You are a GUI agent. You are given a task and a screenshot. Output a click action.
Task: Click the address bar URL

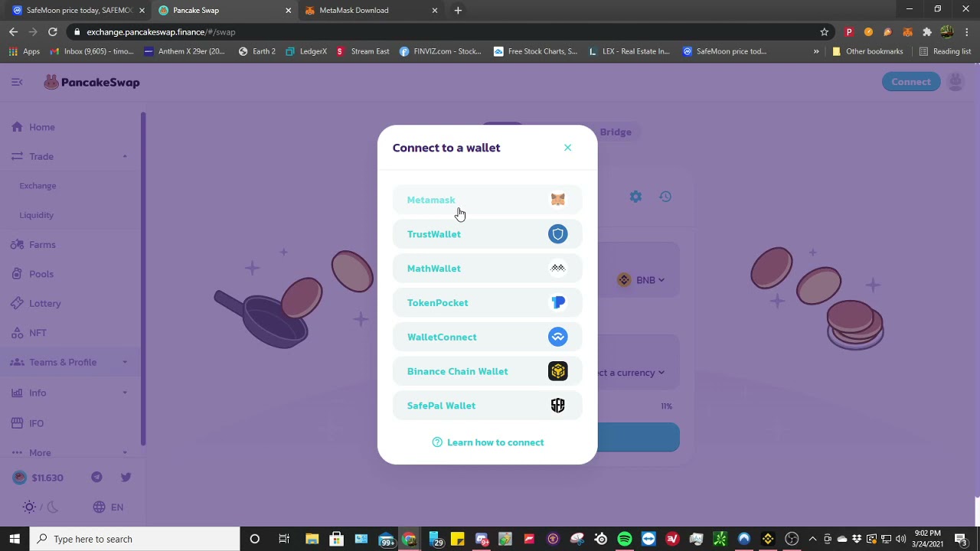[x=161, y=32]
